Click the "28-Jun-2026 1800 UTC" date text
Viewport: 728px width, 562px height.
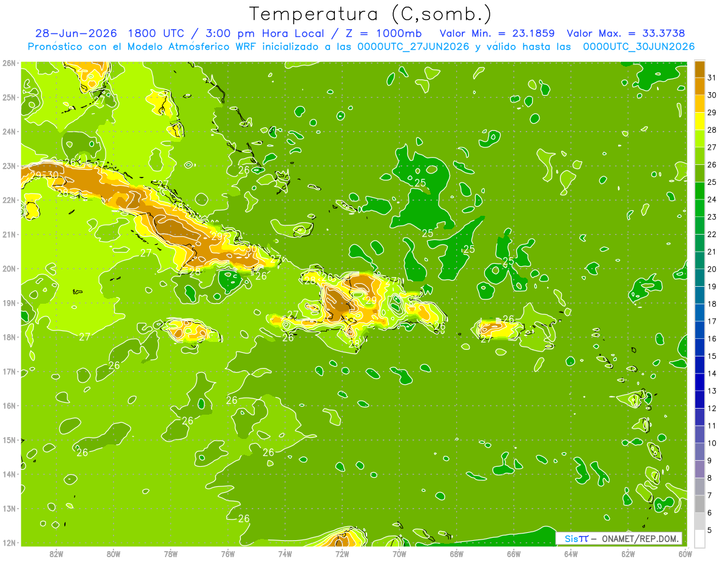point(111,33)
